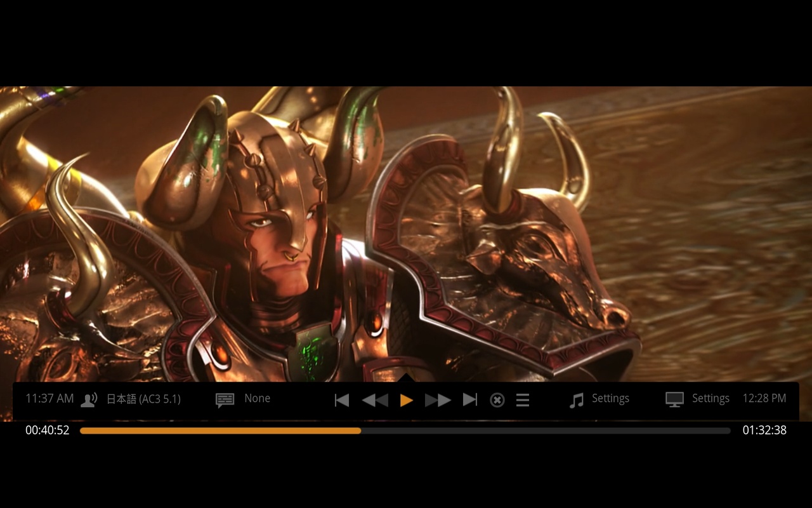The width and height of the screenshot is (812, 508).
Task: Resume playback with the orange play button
Action: [x=407, y=400]
